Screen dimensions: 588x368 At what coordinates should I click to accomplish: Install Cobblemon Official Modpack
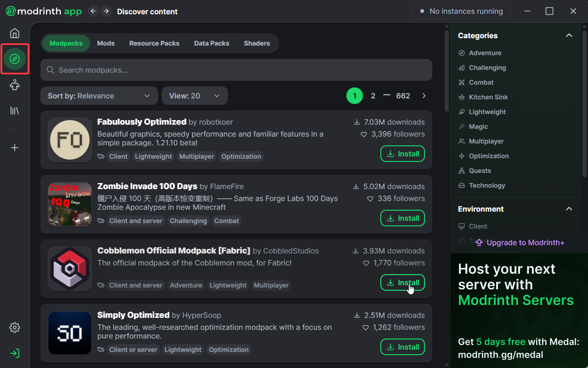402,282
